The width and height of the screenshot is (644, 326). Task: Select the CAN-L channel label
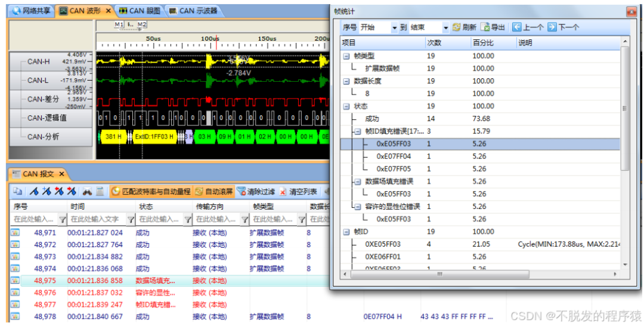point(38,81)
